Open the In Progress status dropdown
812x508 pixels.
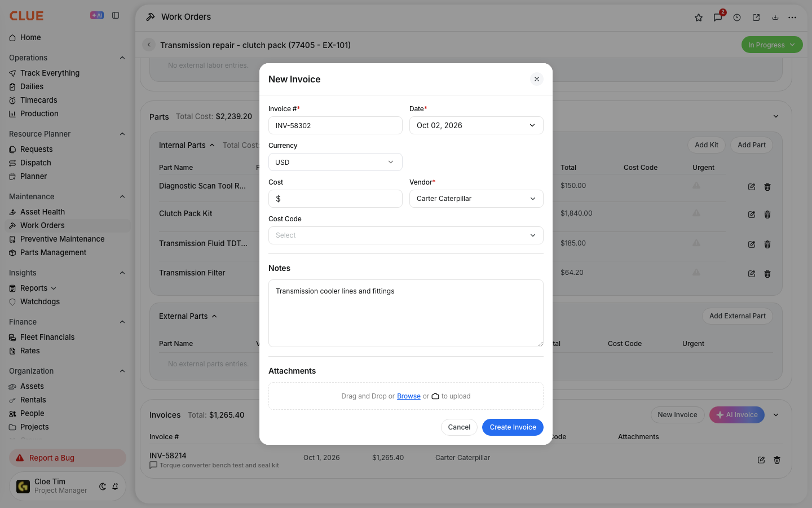(x=772, y=45)
